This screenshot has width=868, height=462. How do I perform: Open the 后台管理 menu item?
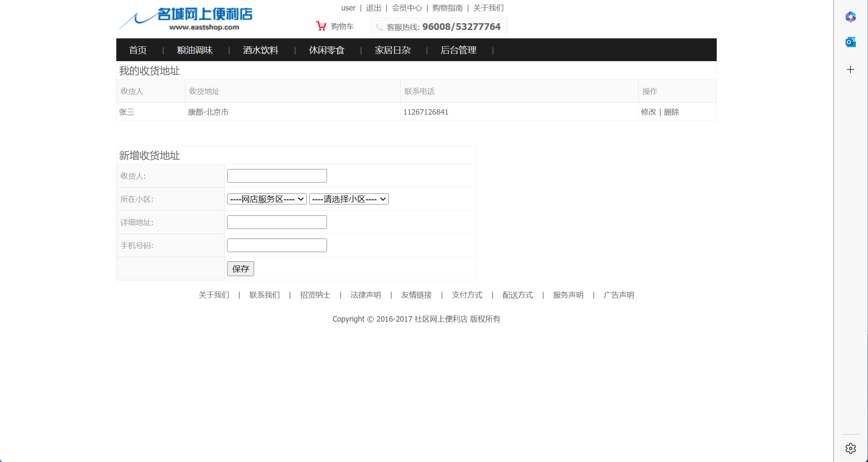tap(458, 50)
